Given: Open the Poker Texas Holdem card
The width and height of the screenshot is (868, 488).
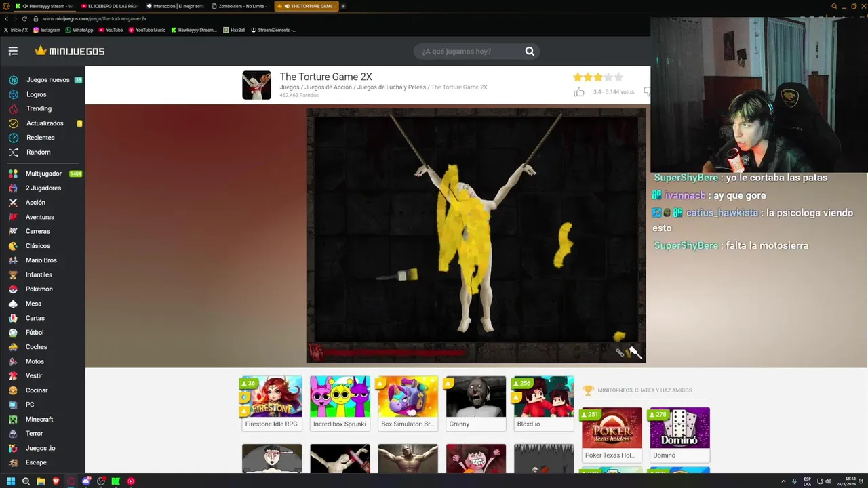Looking at the screenshot, I should [612, 434].
